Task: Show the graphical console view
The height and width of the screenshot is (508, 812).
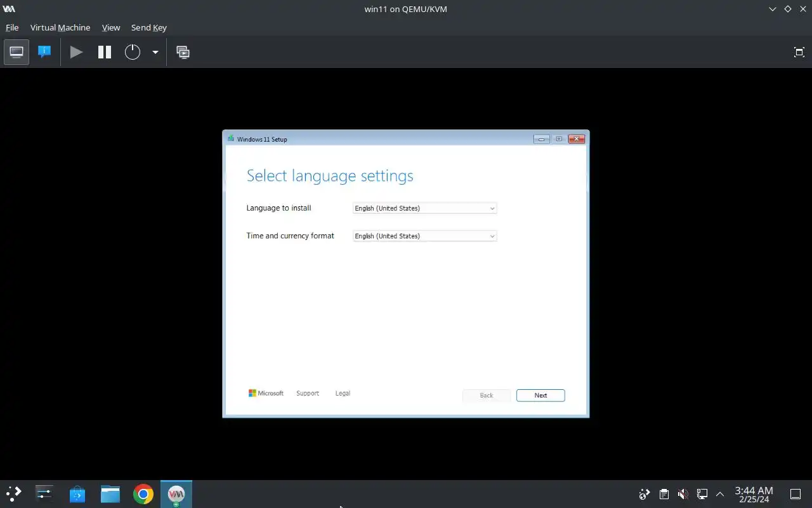Action: (16, 52)
